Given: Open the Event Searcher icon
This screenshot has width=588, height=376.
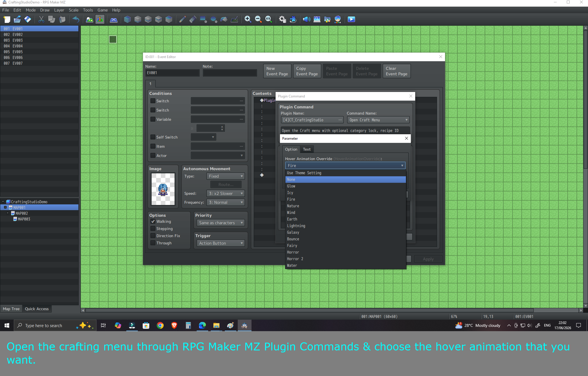Looking at the screenshot, I should tap(317, 19).
